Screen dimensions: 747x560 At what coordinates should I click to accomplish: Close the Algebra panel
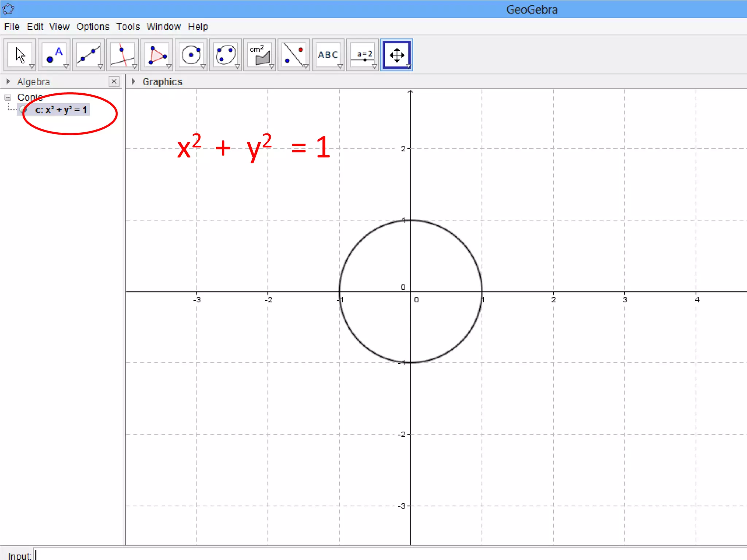tap(114, 81)
